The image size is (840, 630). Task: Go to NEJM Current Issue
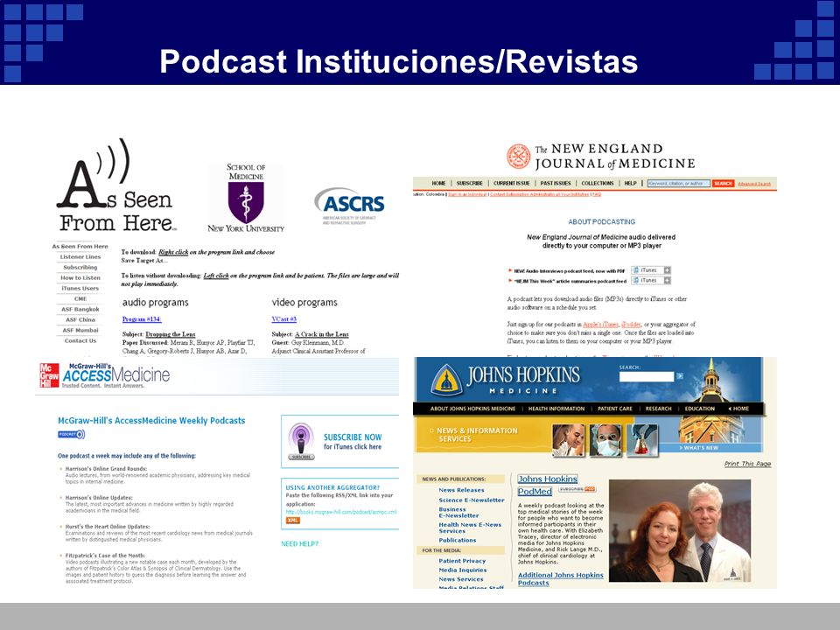coord(512,183)
